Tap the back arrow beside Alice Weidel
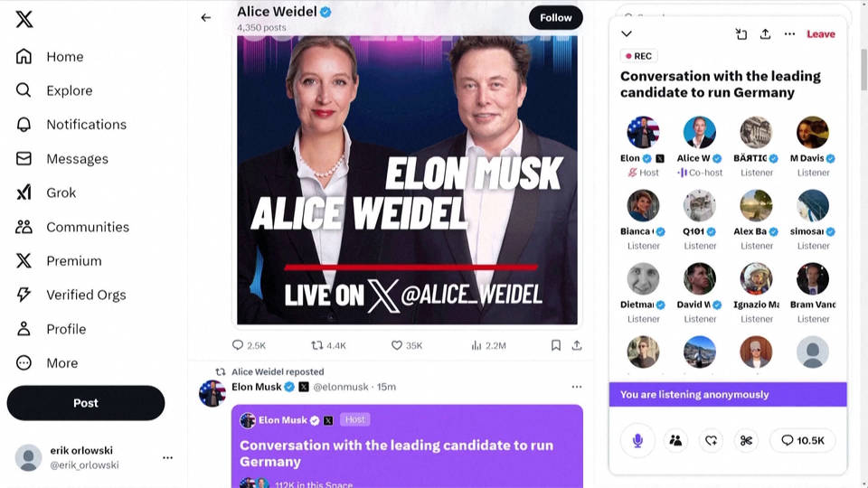The width and height of the screenshot is (868, 488). (x=206, y=18)
